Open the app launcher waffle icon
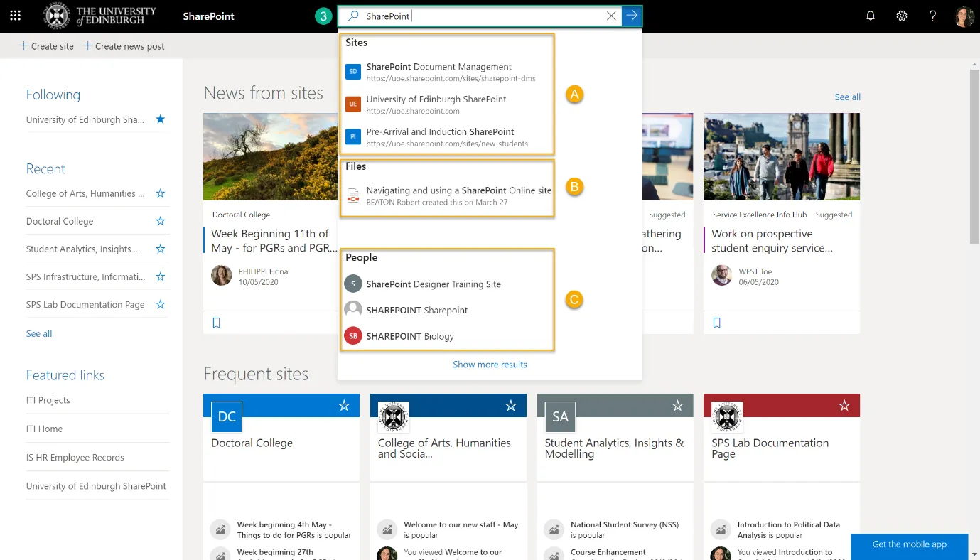The width and height of the screenshot is (980, 560). tap(15, 16)
